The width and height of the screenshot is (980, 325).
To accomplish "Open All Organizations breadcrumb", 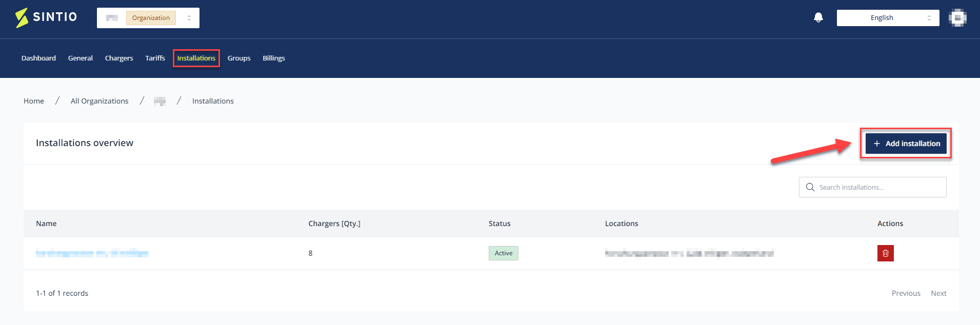I will click(x=99, y=101).
